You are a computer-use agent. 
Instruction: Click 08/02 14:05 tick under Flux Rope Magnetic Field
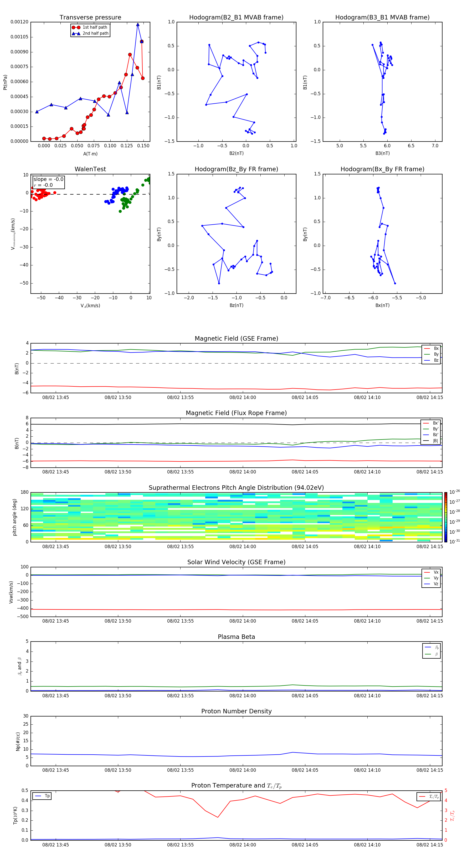click(x=305, y=472)
